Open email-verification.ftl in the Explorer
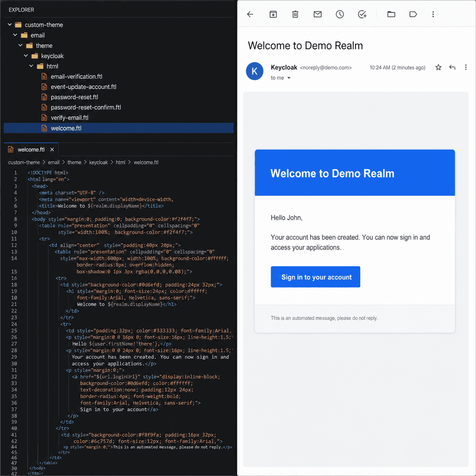Viewport: 476px width, 476px height. point(77,77)
